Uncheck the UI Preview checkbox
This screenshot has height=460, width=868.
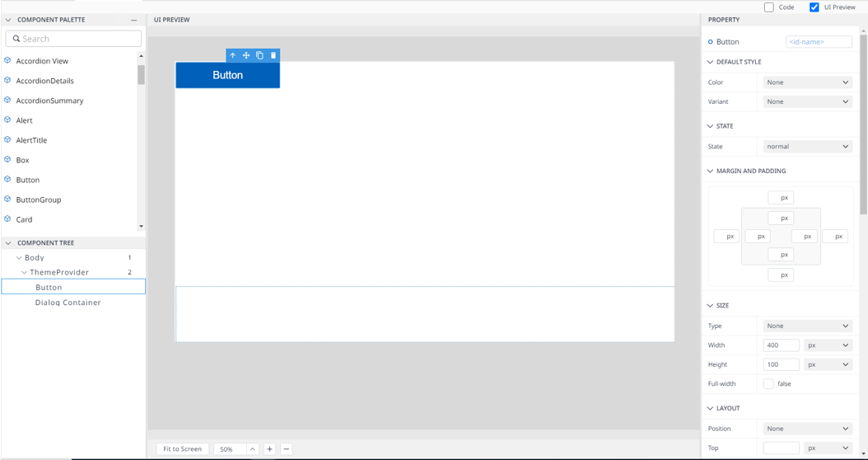[x=814, y=7]
